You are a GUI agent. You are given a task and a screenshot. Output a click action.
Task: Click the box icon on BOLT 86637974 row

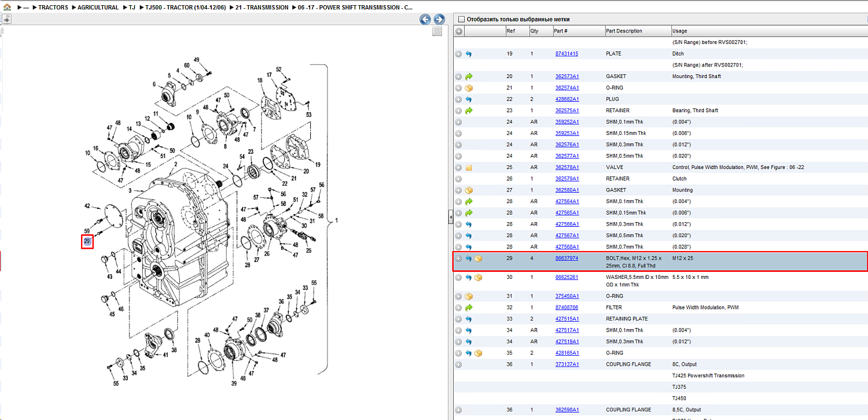[479, 259]
